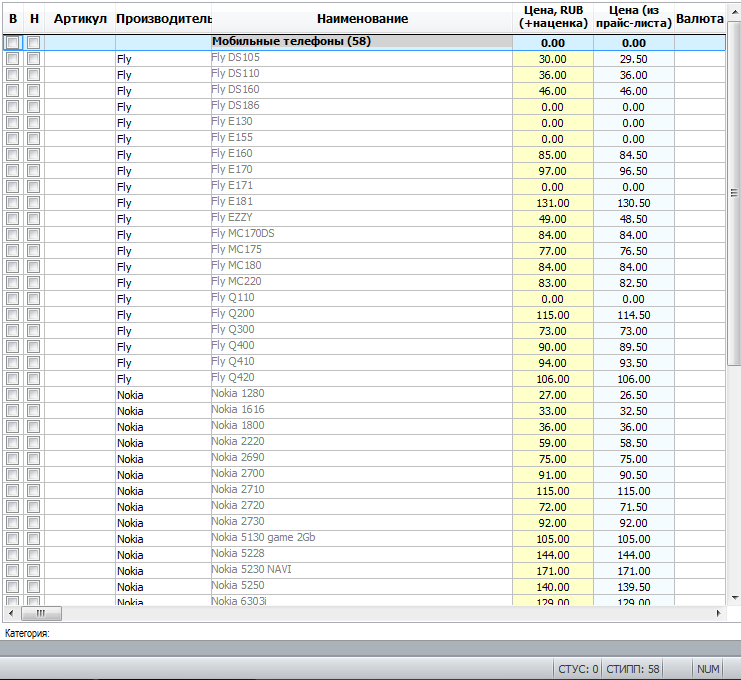741x680 pixels.
Task: Click the Цена, RUB (+наценка) header
Action: pyautogui.click(x=553, y=17)
